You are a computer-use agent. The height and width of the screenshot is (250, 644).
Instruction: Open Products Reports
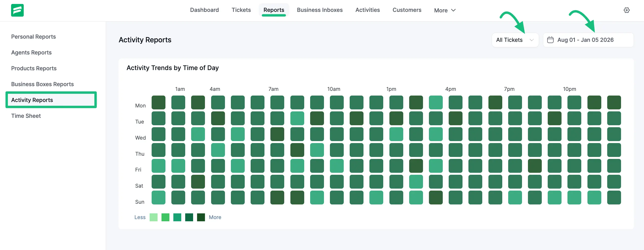tap(34, 68)
